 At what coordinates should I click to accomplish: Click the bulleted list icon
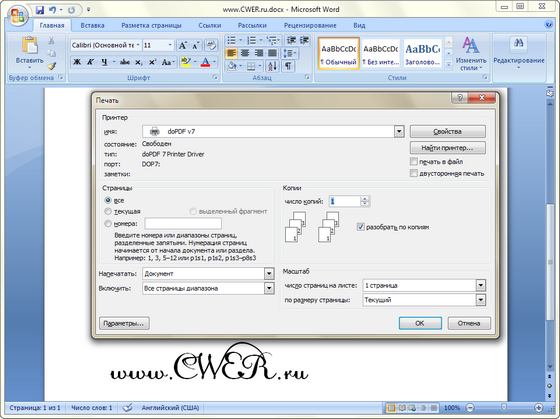pos(232,40)
